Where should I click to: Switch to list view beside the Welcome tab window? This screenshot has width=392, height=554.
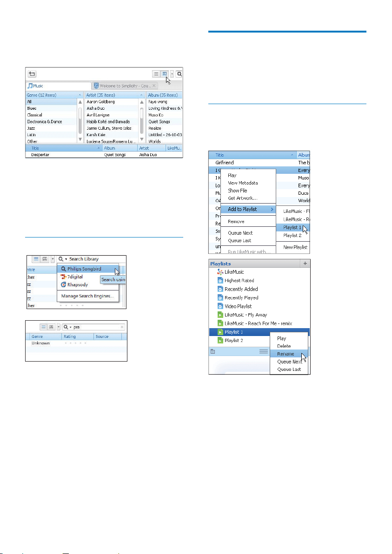click(x=156, y=74)
